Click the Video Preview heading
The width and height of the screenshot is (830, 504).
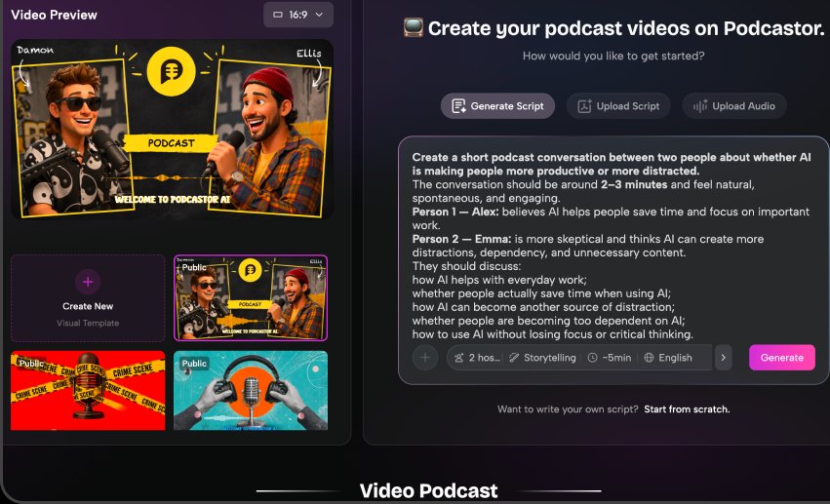coord(54,15)
